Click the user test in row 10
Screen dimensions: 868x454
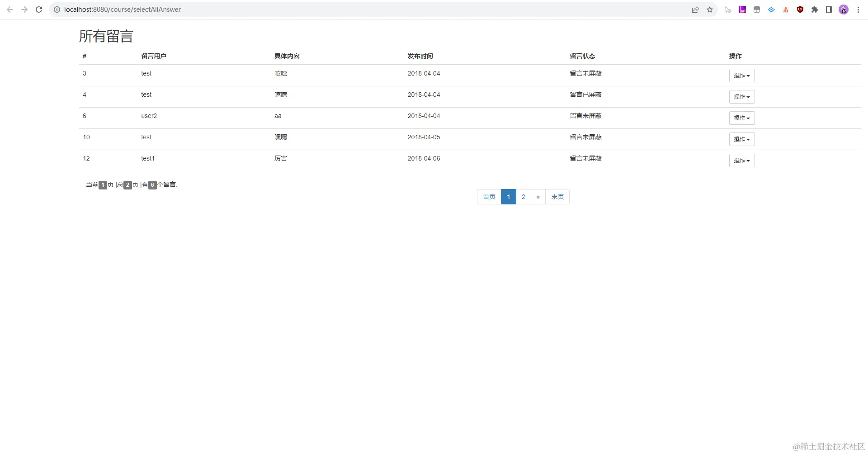(x=146, y=137)
